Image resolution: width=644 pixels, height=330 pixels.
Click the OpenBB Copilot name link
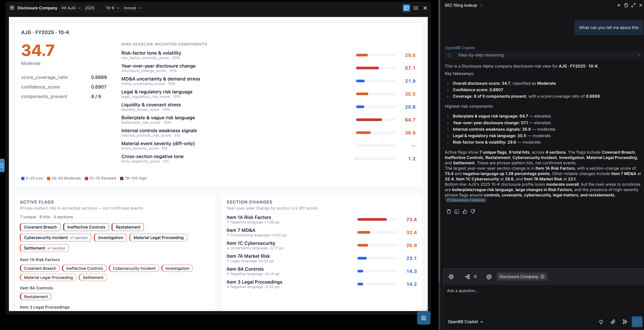(459, 48)
